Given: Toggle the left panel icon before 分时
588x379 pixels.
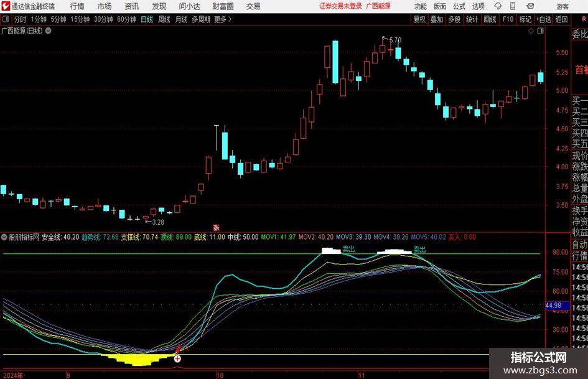Looking at the screenshot, I should point(6,19).
